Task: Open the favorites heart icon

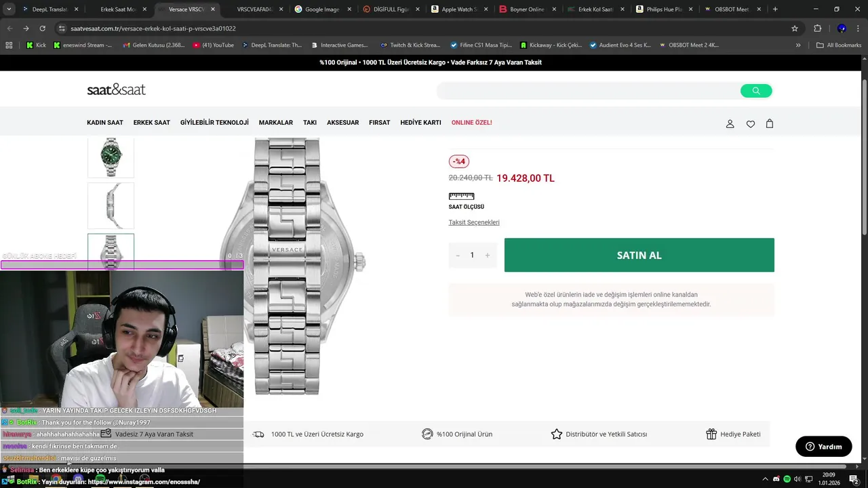Action: 751,123
